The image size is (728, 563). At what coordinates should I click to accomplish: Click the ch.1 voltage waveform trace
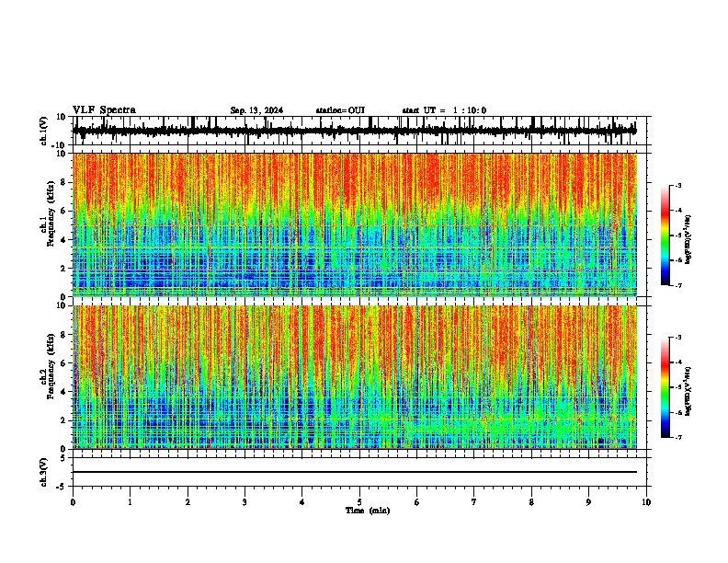pyautogui.click(x=354, y=131)
